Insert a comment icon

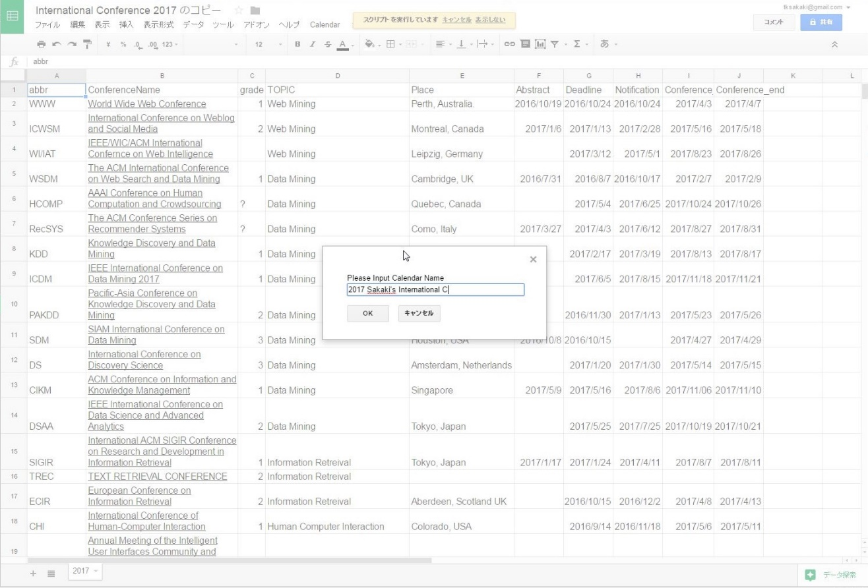525,44
